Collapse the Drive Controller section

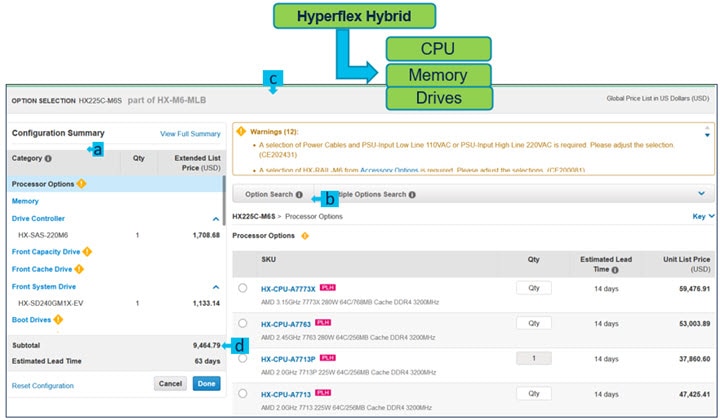pyautogui.click(x=215, y=218)
